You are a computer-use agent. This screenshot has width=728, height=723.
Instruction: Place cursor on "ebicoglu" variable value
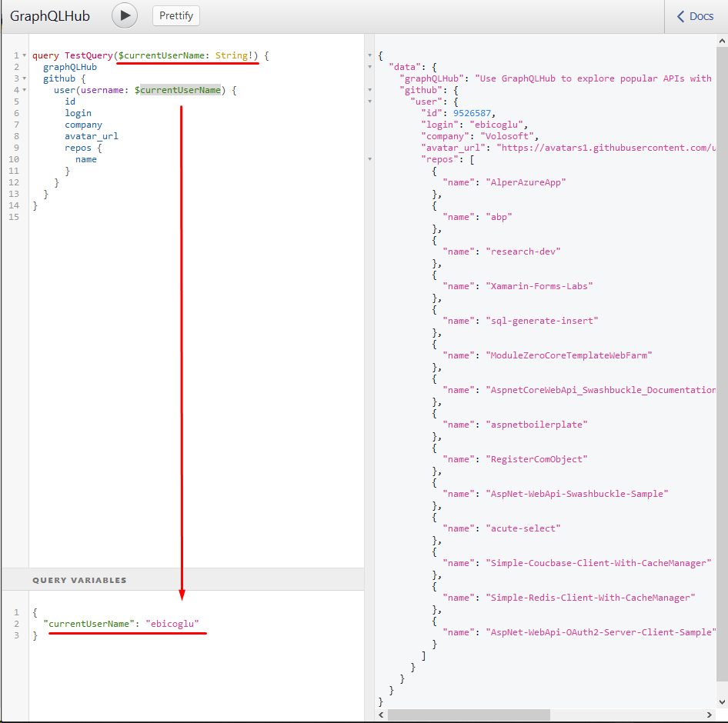(172, 624)
